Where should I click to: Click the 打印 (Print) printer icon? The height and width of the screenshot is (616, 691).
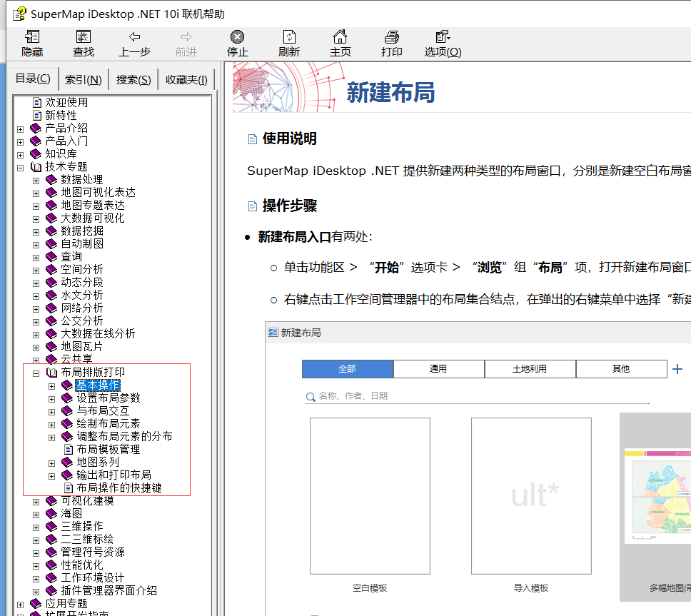pos(391,37)
